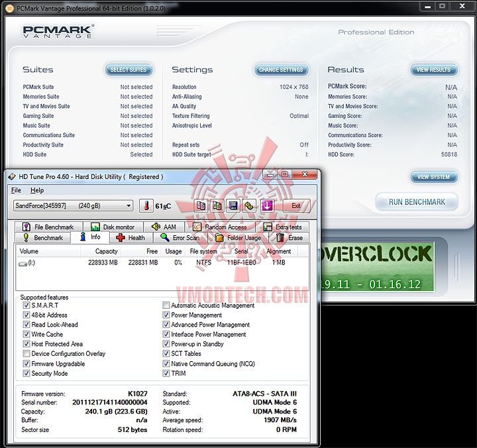Toggle the Security Mode checkbox

pyautogui.click(x=26, y=373)
